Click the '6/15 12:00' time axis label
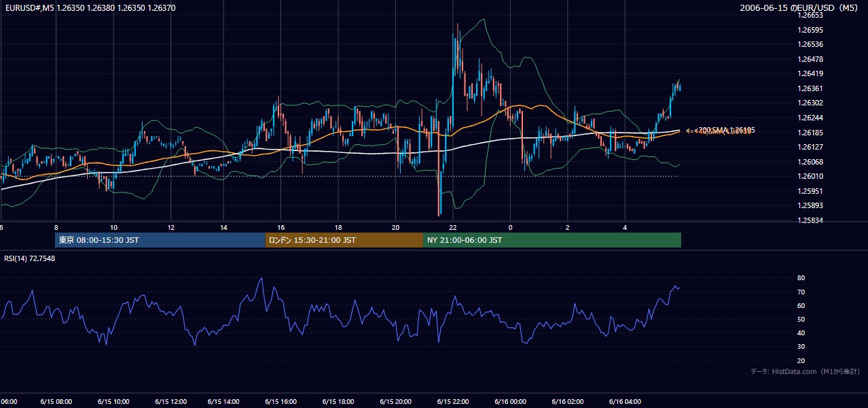The width and height of the screenshot is (868, 408). (x=170, y=401)
